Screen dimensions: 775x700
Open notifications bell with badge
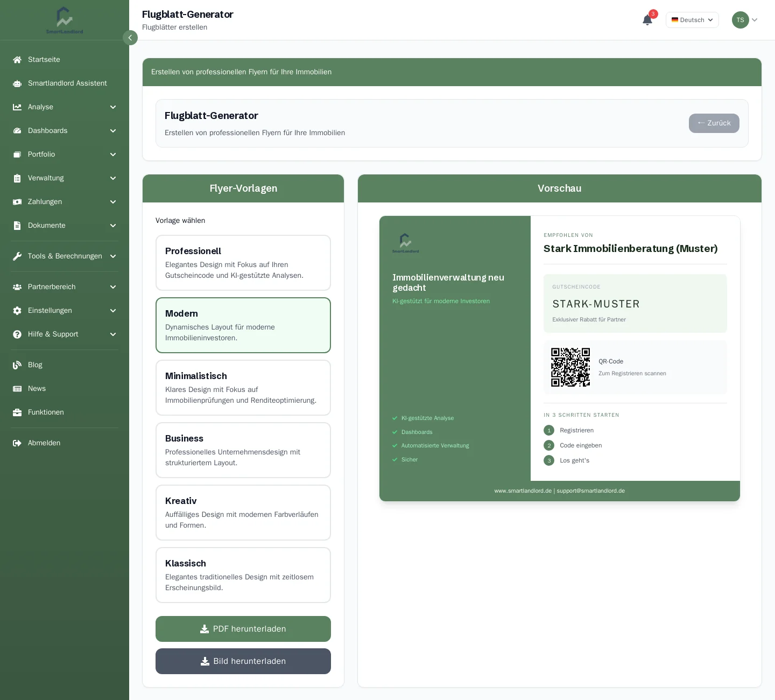coord(647,20)
